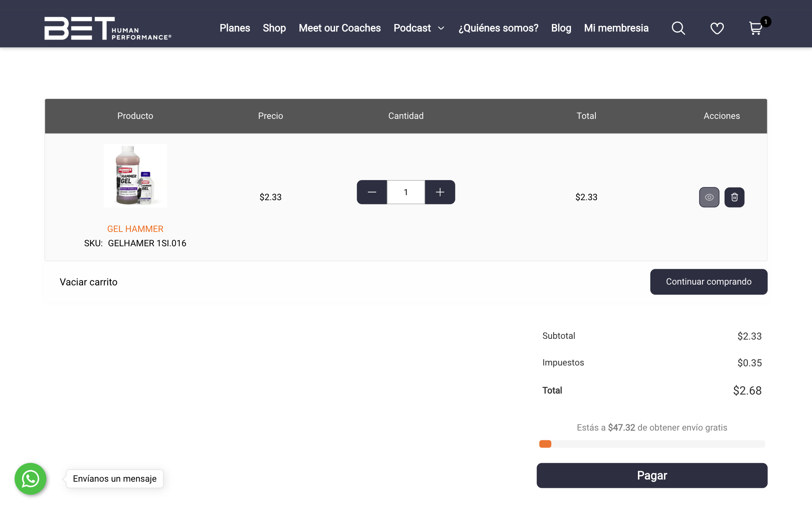Open the search magnifier icon
This screenshot has width=812, height=508.
pyautogui.click(x=678, y=28)
